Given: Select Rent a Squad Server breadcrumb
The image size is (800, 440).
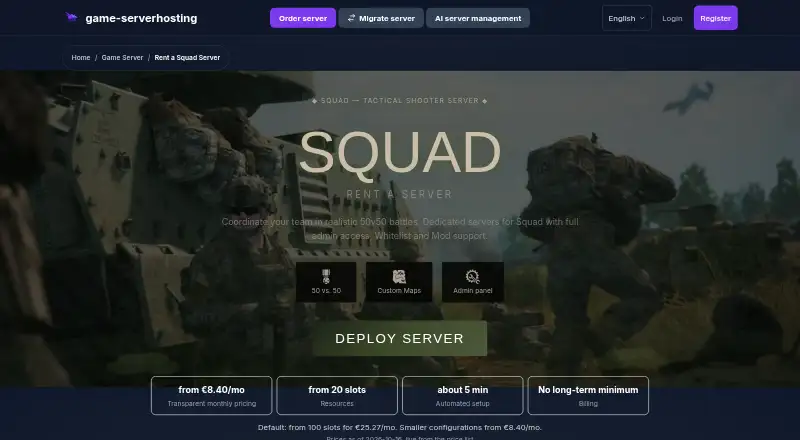Looking at the screenshot, I should click(187, 58).
